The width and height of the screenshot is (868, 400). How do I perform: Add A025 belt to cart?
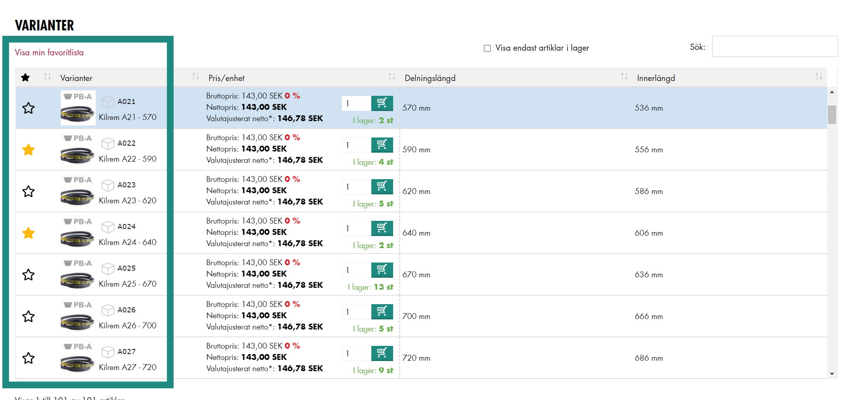click(381, 270)
